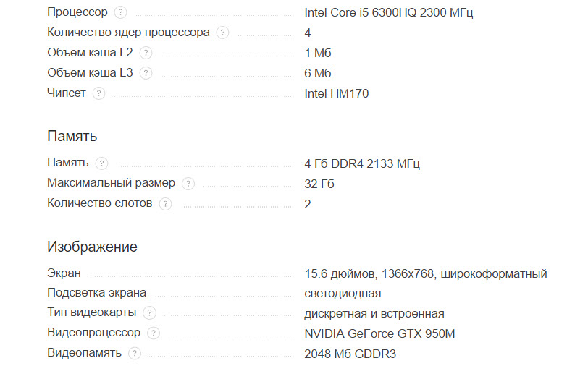The height and width of the screenshot is (379, 588).
Task: Click the Изображение section heading
Action: [x=92, y=247]
